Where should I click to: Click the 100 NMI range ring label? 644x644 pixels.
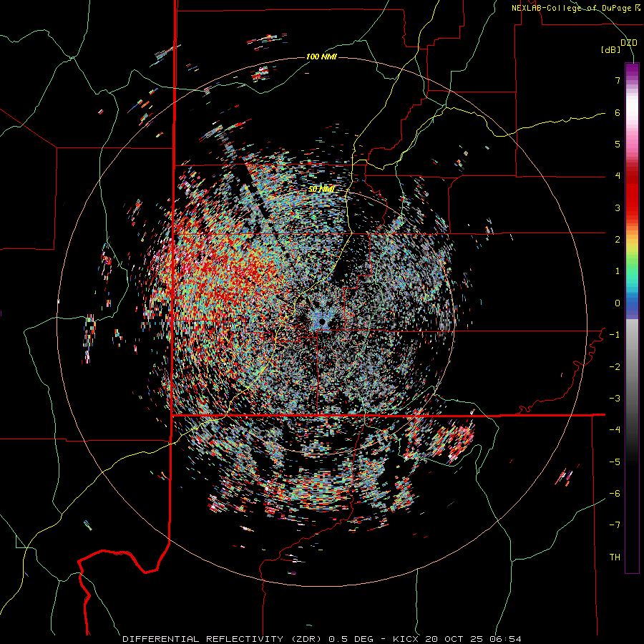pos(321,57)
